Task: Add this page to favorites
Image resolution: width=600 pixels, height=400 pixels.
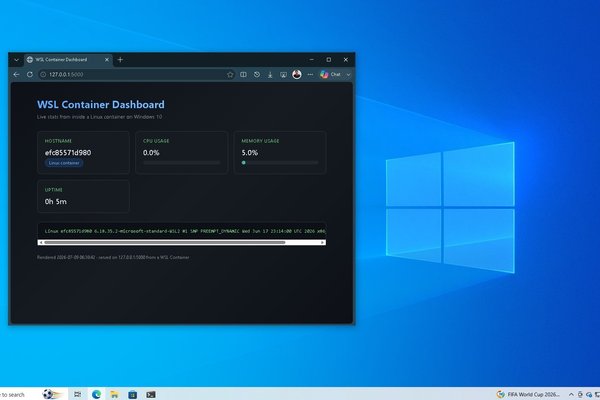Action: (230, 75)
